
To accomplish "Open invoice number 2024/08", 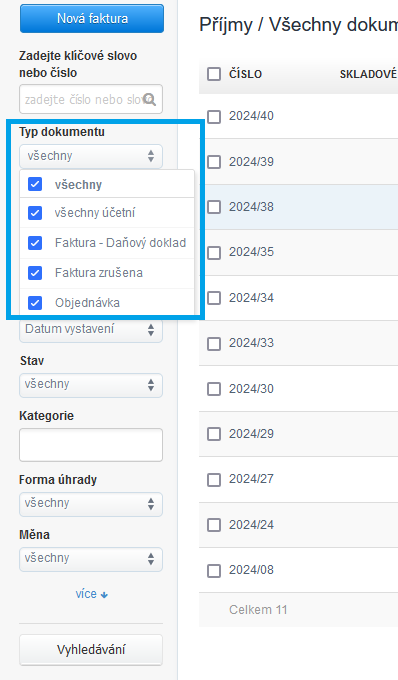I will pos(251,569).
